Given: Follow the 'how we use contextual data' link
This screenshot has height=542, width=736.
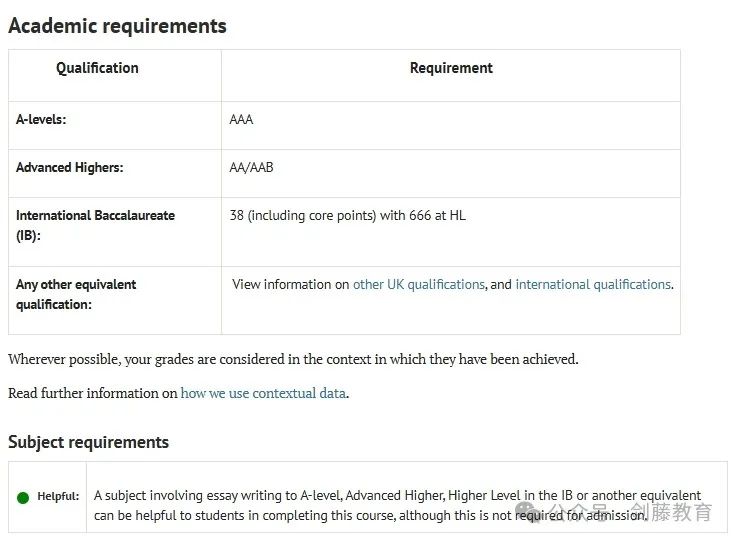Looking at the screenshot, I should (x=263, y=393).
